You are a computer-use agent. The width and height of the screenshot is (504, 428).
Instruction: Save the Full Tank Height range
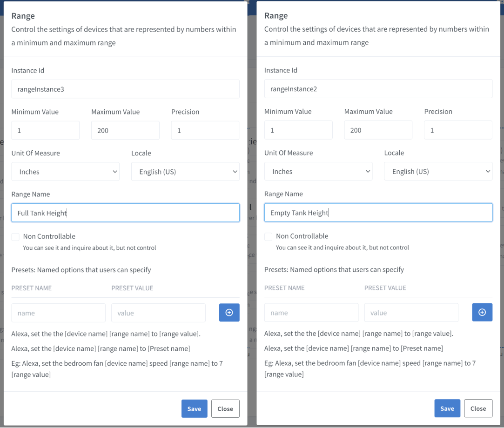[194, 408]
